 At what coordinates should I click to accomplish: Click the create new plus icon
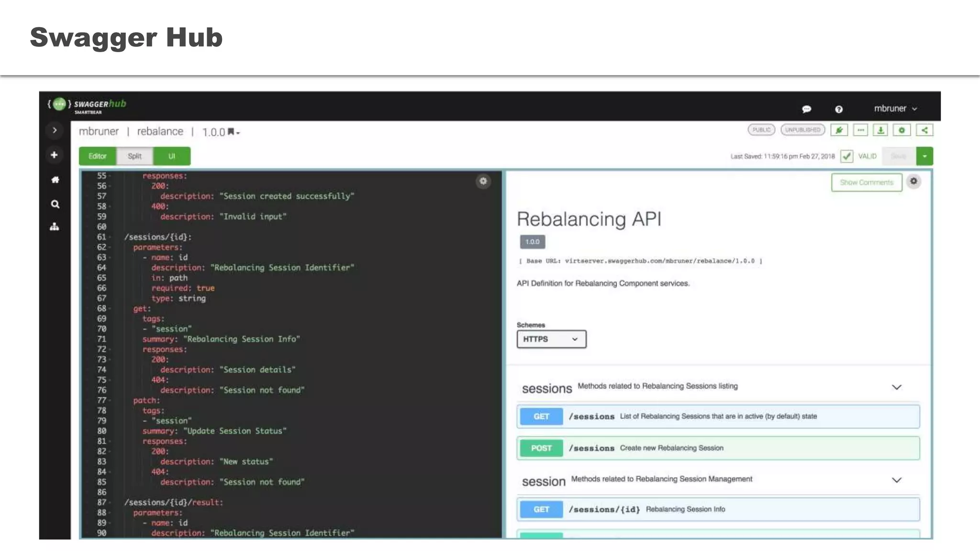pyautogui.click(x=55, y=155)
